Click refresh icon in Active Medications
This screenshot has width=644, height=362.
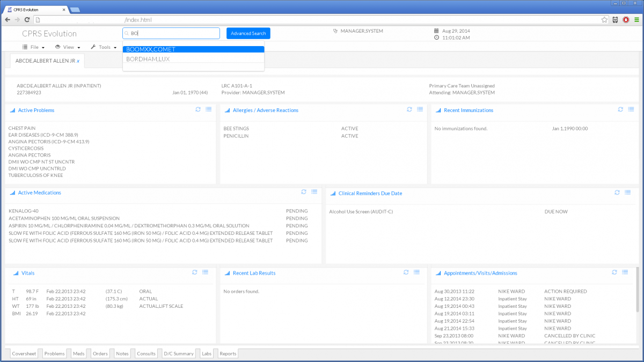click(304, 192)
